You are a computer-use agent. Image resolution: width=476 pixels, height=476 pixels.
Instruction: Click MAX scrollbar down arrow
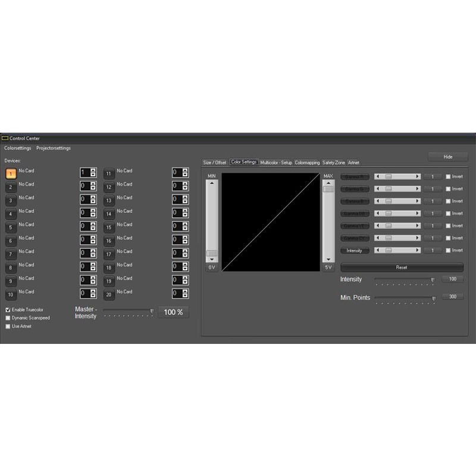328,259
